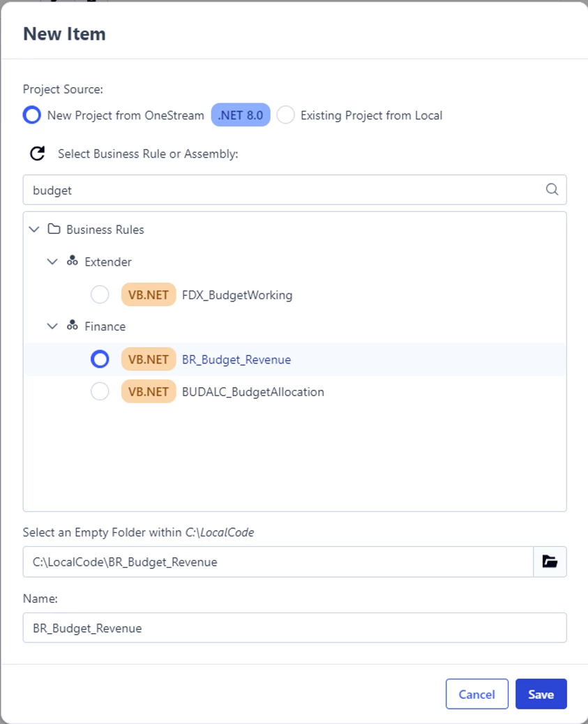Click the VB.NET badge on FDX_BudgetWorking
Screen dimensions: 588x724
[x=149, y=294]
